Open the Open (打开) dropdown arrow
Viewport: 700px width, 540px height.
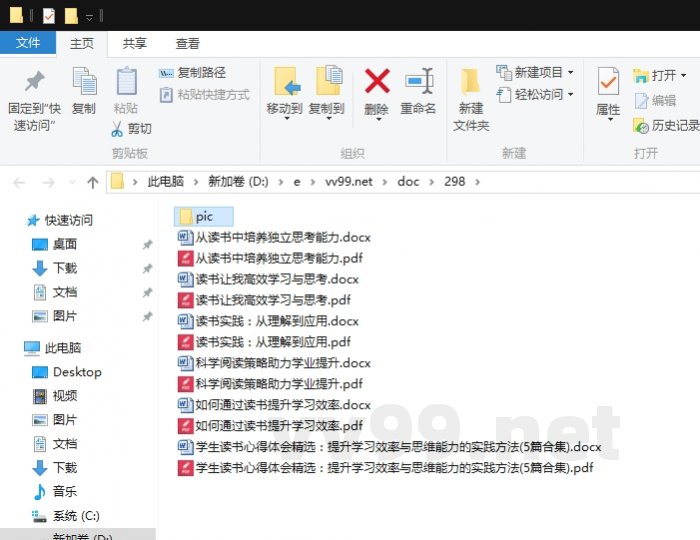tap(683, 75)
